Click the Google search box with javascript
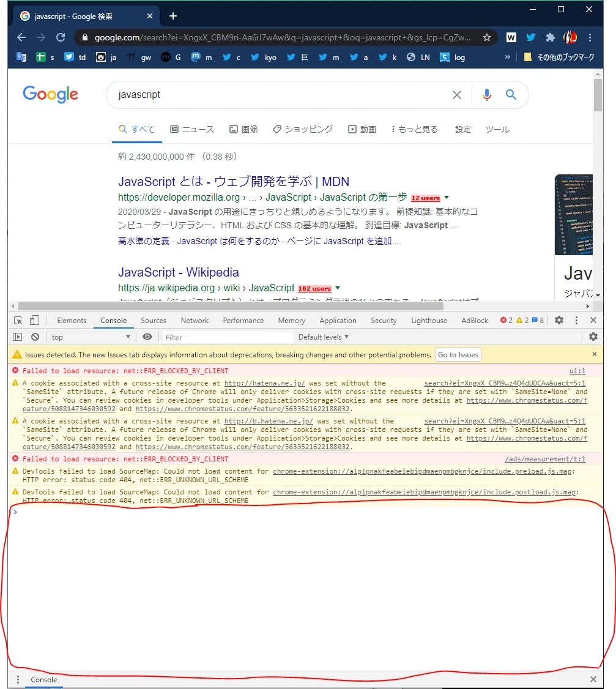Screen dimensions: 616x689 tap(281, 94)
